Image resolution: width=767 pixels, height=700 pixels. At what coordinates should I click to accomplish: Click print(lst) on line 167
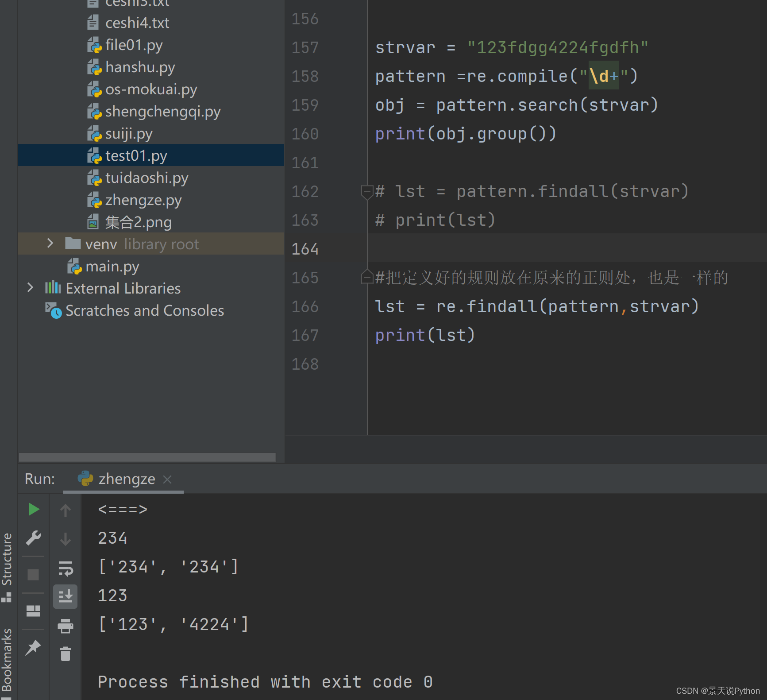click(425, 335)
